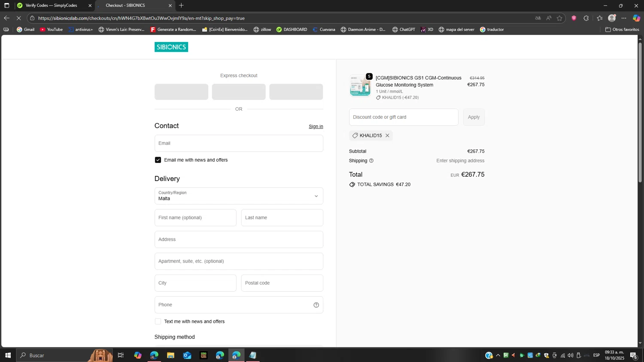Click the First name (optional) field
644x362 pixels.
195,218
